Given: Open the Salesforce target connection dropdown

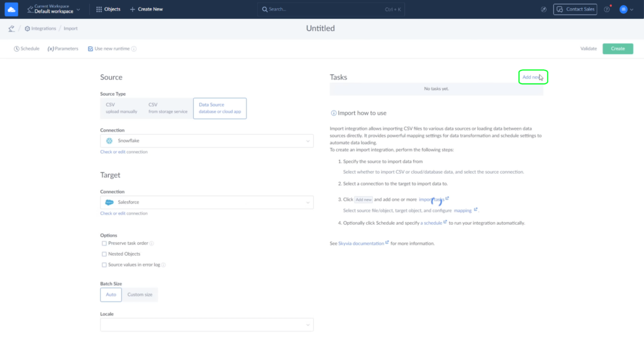Looking at the screenshot, I should (206, 202).
